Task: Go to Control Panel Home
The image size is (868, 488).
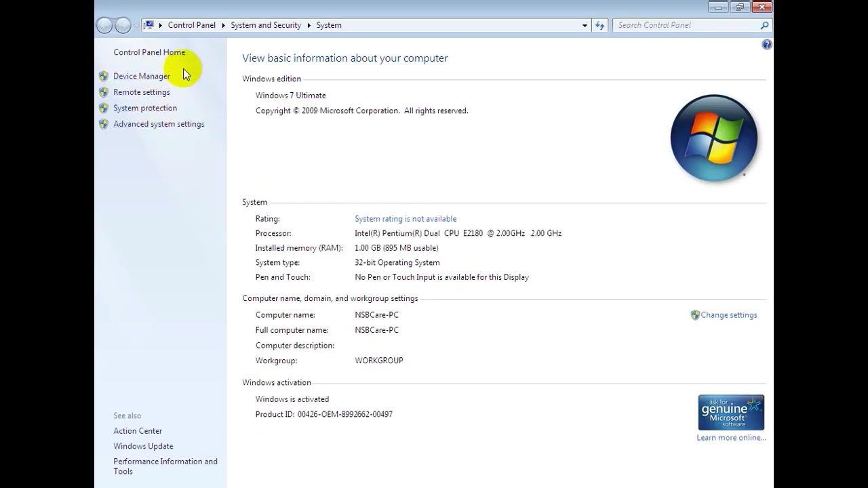Action: (x=149, y=52)
